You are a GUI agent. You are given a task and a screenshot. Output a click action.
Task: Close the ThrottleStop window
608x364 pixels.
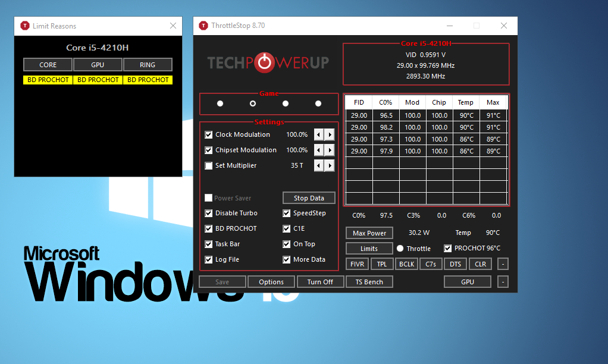point(504,26)
